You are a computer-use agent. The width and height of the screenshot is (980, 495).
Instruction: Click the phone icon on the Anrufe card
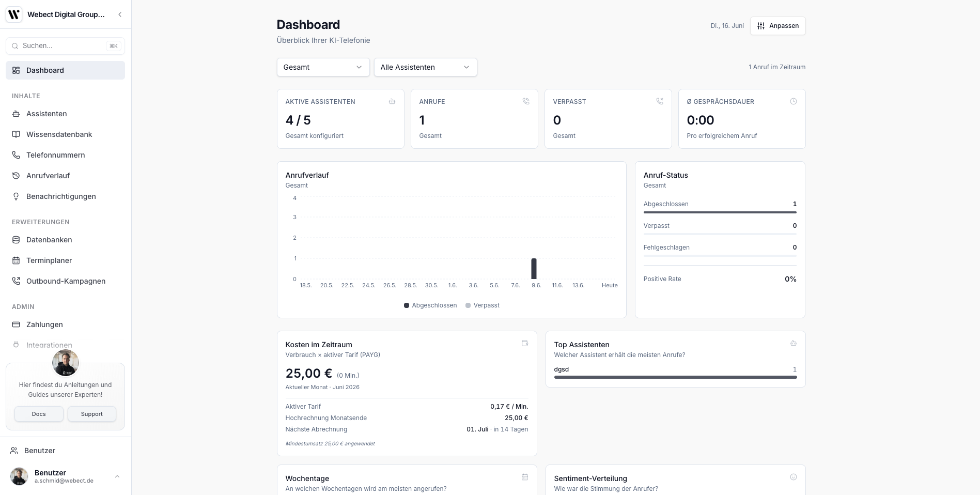526,101
